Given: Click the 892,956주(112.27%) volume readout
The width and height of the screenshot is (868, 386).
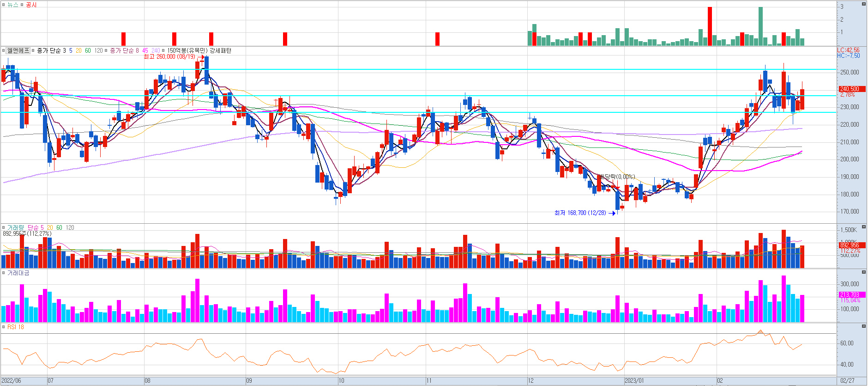Looking at the screenshot, I should pyautogui.click(x=27, y=233).
